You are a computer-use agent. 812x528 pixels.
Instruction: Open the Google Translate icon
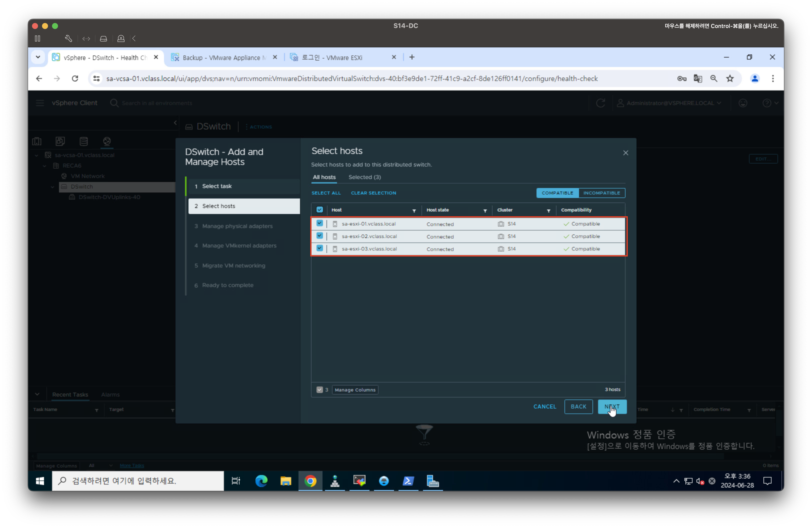click(x=698, y=79)
